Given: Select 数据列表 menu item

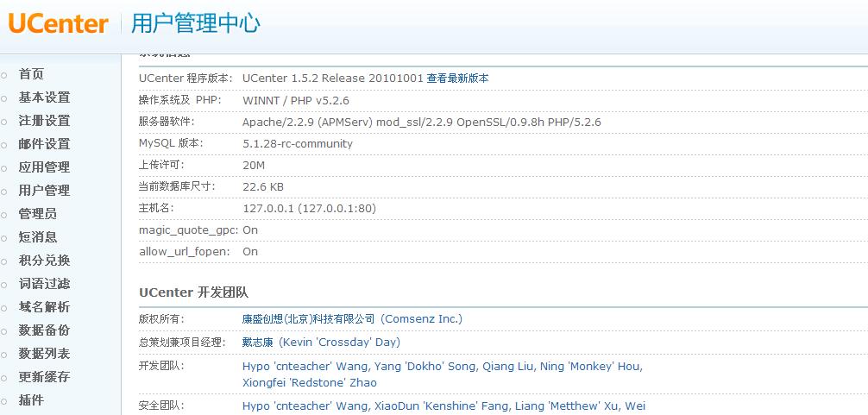Looking at the screenshot, I should click(x=44, y=353).
